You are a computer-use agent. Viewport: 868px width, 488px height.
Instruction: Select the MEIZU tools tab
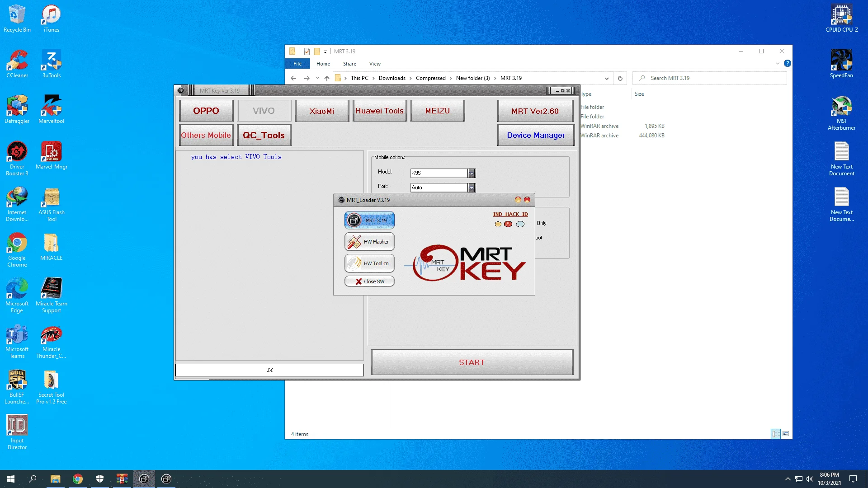[438, 111]
